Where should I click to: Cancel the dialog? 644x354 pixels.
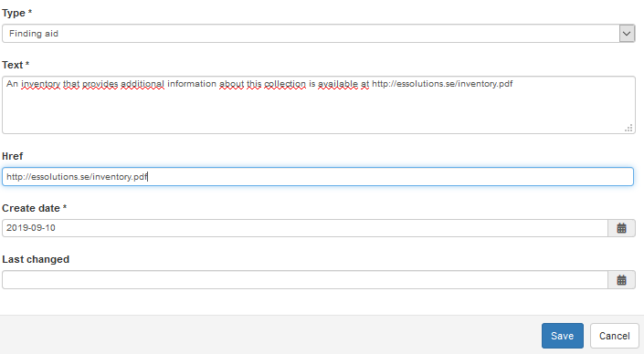coord(615,336)
